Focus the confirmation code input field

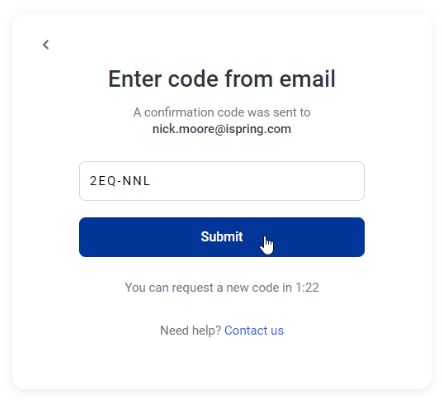coord(222,181)
